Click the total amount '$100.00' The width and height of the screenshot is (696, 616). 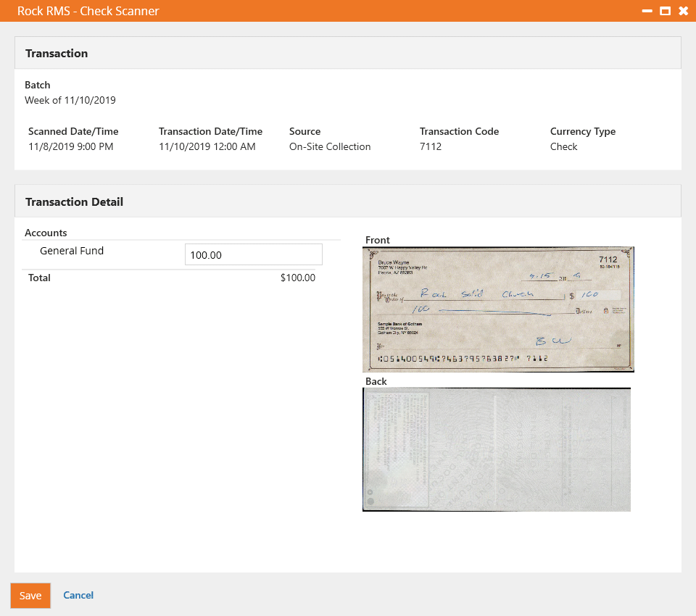298,278
